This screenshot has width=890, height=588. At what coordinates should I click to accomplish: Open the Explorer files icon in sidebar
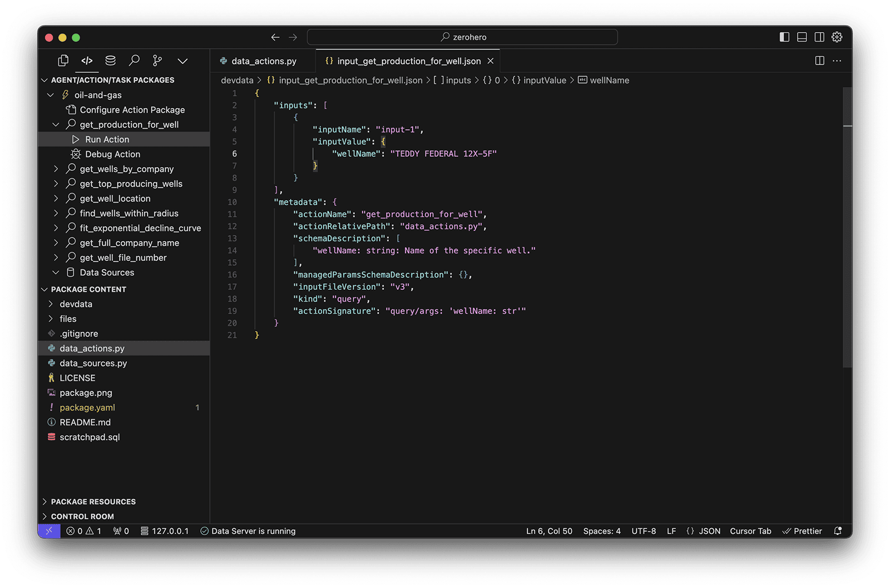coord(63,61)
